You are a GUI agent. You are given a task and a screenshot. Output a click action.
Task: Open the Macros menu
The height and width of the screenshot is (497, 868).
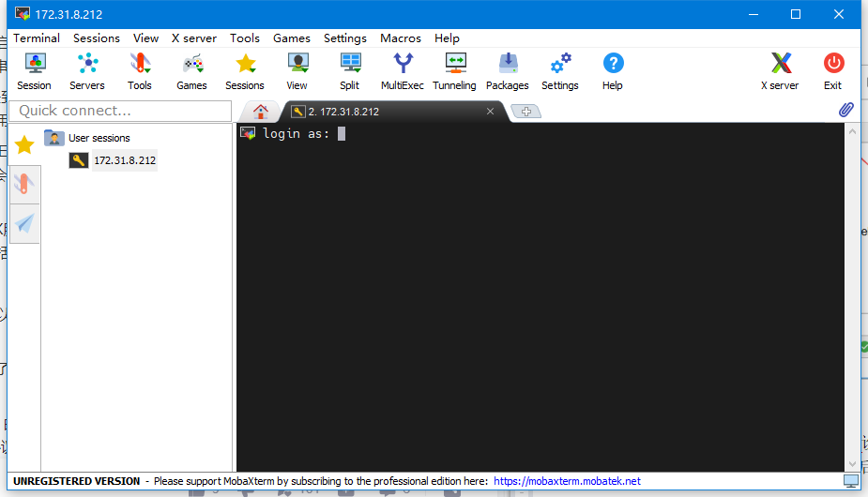coord(401,38)
